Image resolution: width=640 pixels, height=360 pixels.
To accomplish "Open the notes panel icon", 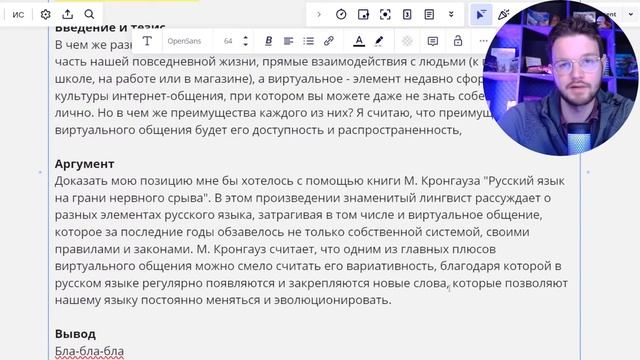I will (429, 15).
